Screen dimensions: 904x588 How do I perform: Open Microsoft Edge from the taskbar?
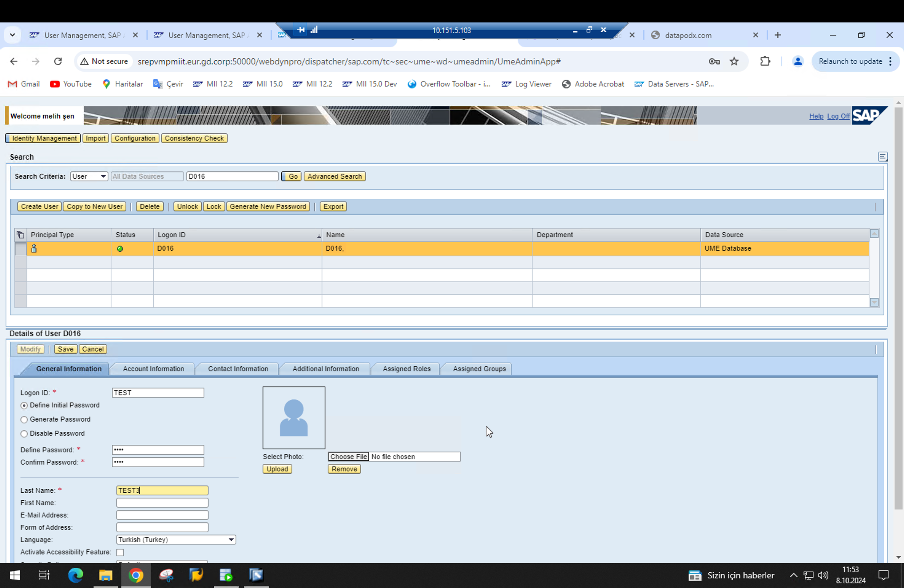[75, 575]
